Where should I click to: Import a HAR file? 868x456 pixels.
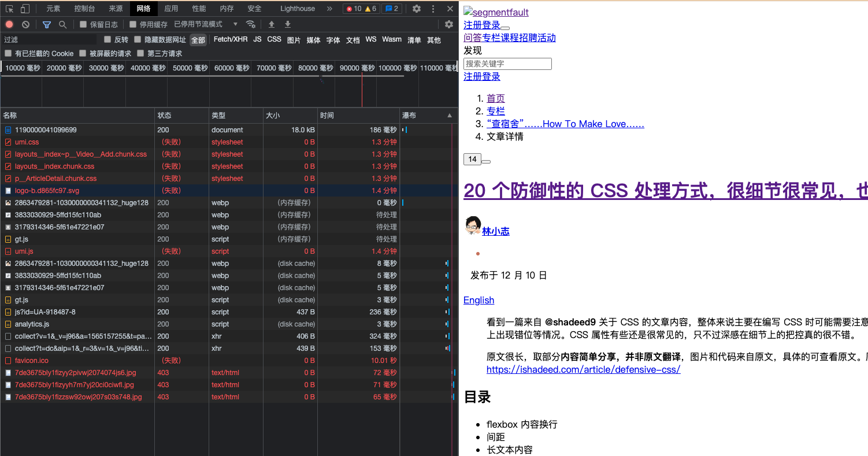coord(272,24)
